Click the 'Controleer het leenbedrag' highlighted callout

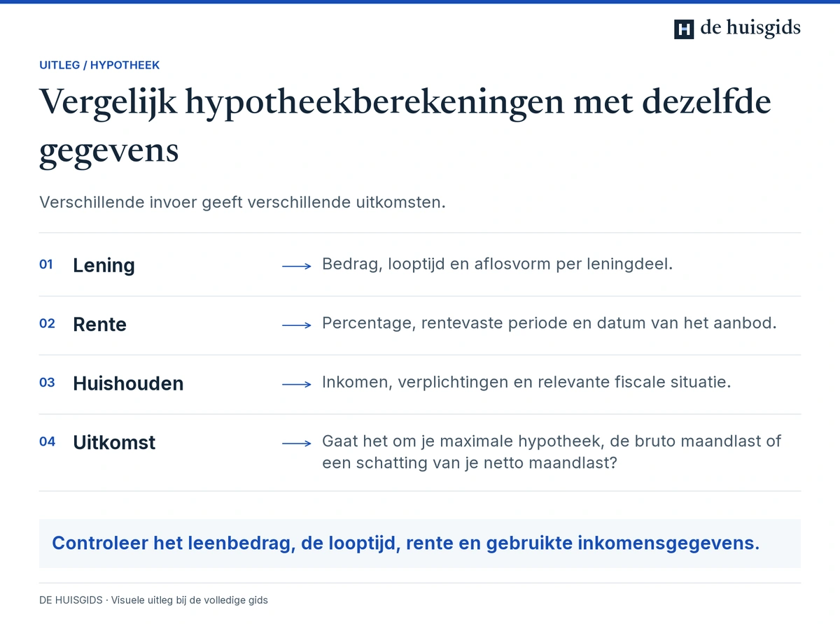420,544
